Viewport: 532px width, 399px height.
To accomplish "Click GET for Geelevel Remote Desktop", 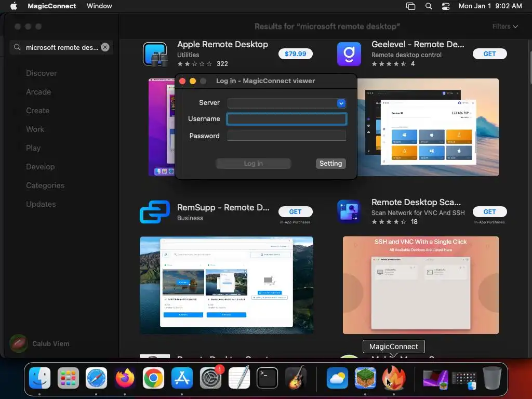I will pyautogui.click(x=489, y=54).
